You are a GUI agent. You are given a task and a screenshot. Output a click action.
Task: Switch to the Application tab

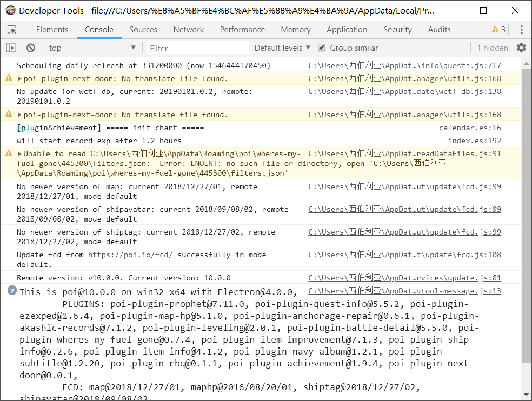347,30
